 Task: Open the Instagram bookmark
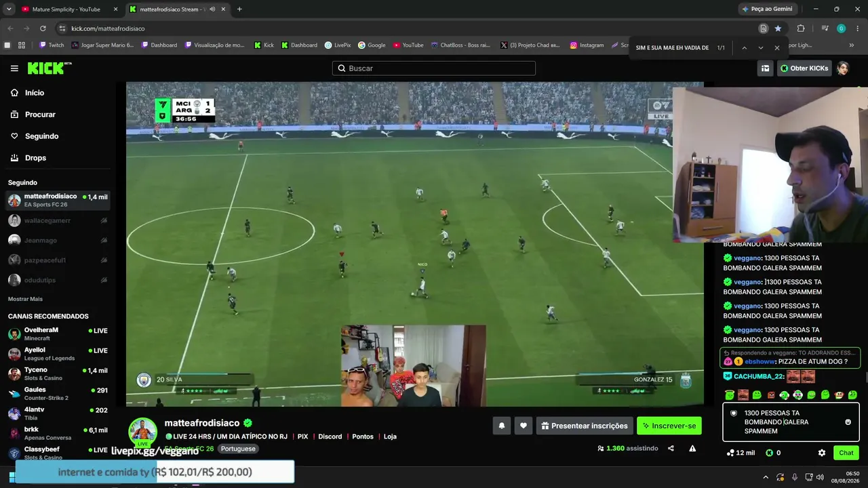(587, 45)
